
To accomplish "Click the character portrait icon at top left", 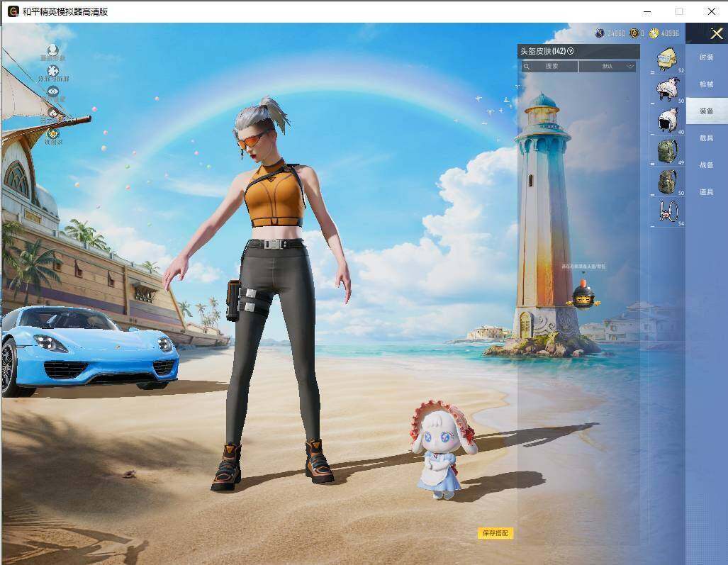I will click(52, 49).
